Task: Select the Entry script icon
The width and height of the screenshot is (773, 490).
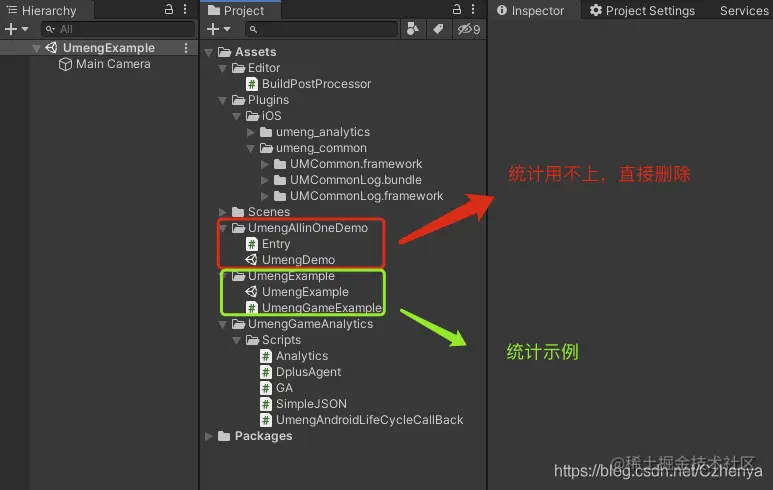Action: [252, 244]
